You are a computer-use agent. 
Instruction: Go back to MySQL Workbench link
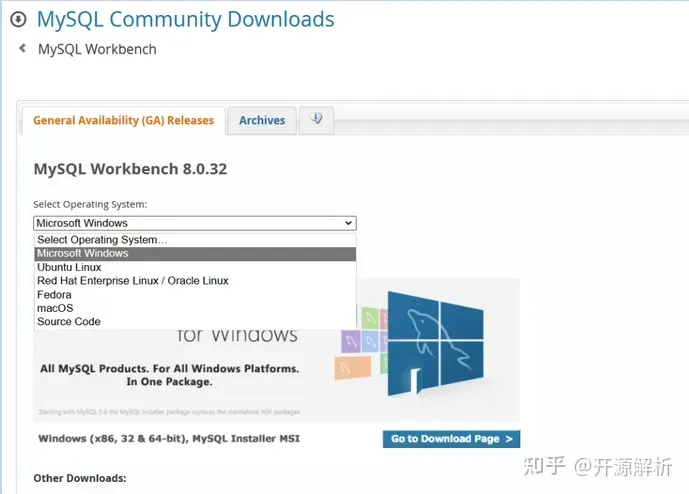(x=97, y=49)
